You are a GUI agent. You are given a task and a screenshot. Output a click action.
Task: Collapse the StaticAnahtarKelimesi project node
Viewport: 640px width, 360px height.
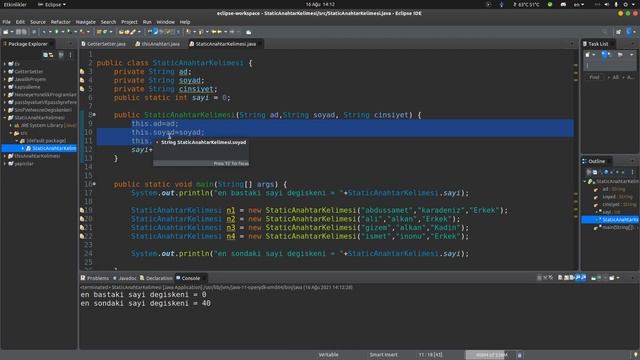pyautogui.click(x=5, y=118)
